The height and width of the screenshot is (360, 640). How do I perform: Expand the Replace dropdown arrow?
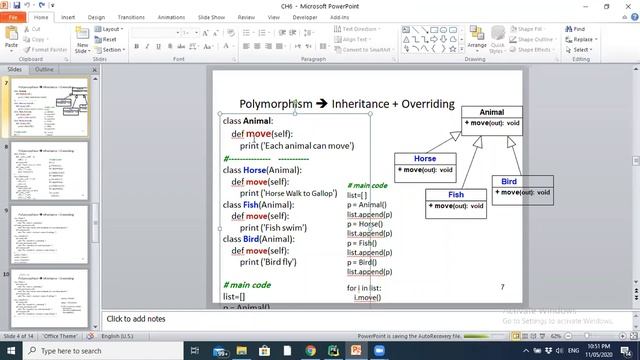tap(596, 40)
